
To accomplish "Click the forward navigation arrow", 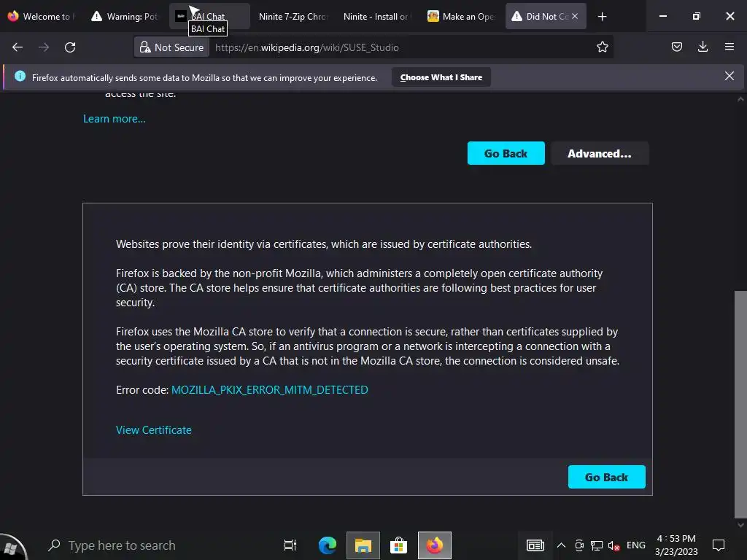I will click(44, 47).
